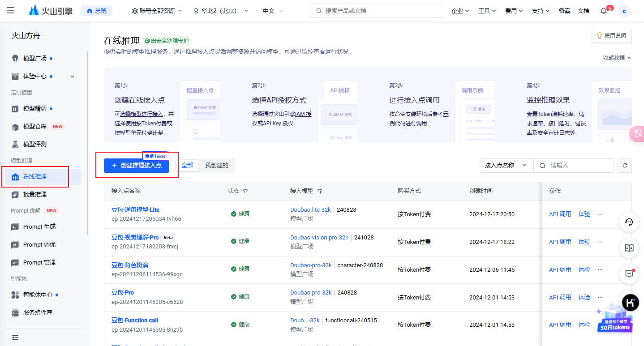
Task: Open the notification bell
Action: coord(604,11)
